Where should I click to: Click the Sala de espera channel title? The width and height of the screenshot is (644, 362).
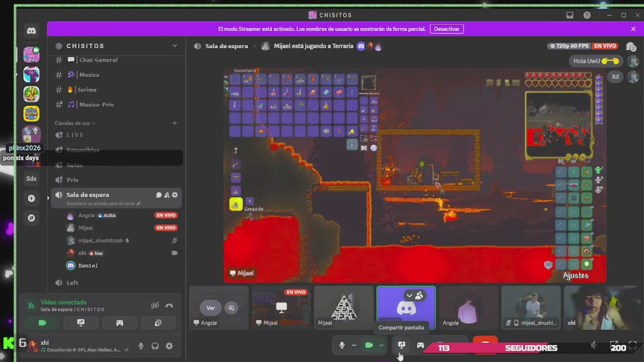coord(226,46)
